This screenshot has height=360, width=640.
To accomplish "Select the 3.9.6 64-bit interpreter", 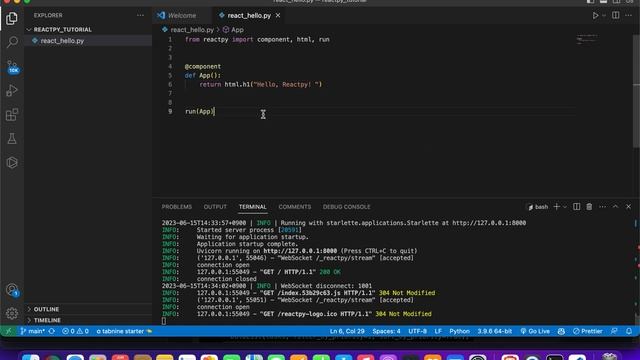I will [x=495, y=331].
